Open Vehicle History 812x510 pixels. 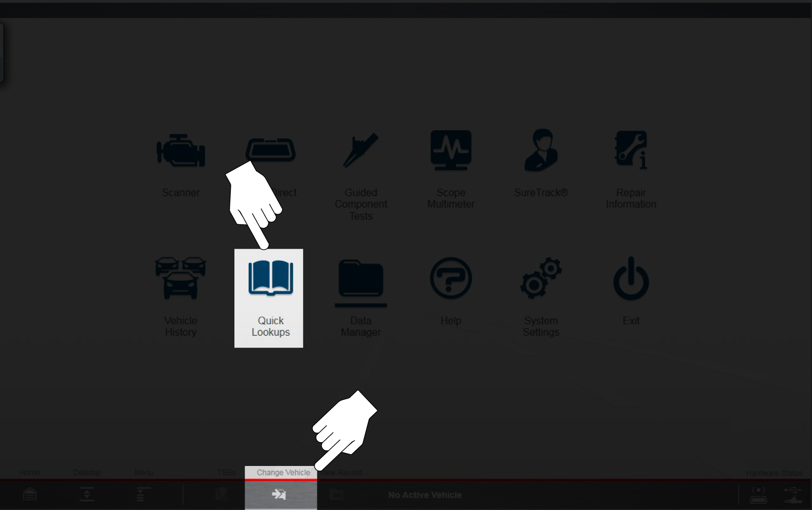pos(181,278)
